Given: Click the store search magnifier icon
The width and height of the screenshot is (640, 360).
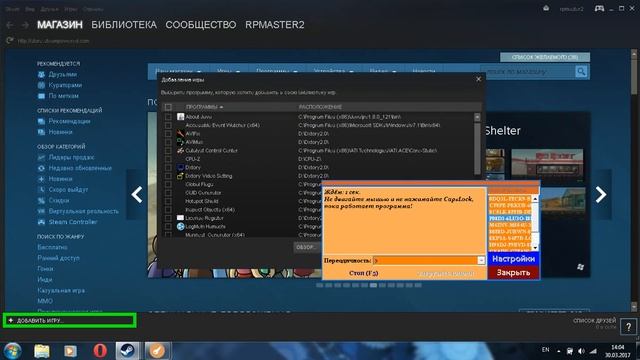Looking at the screenshot, I should point(581,72).
